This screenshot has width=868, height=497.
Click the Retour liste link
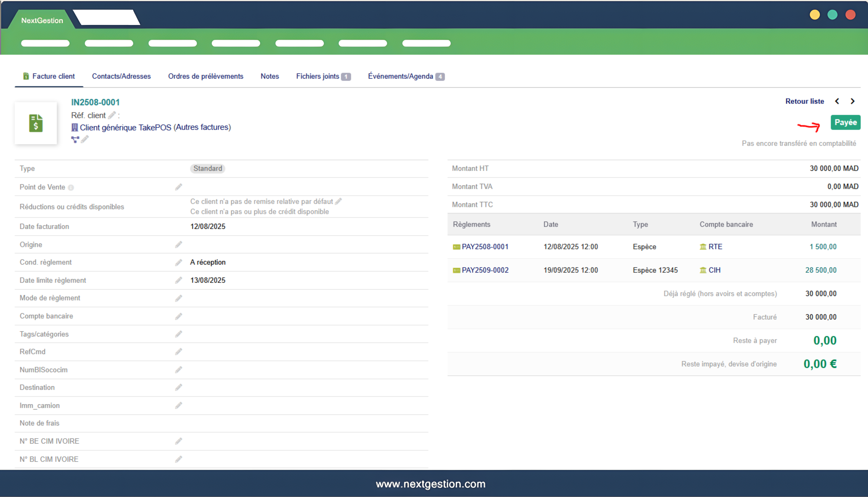click(804, 101)
